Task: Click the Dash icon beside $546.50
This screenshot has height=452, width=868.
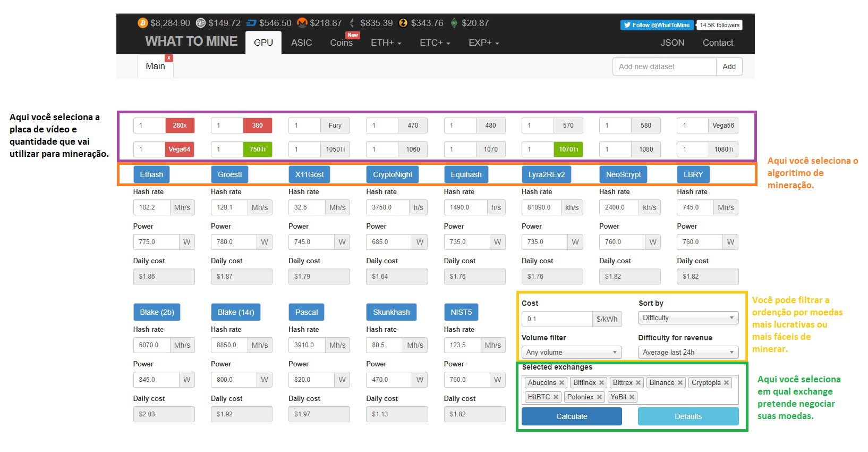Action: coord(252,23)
